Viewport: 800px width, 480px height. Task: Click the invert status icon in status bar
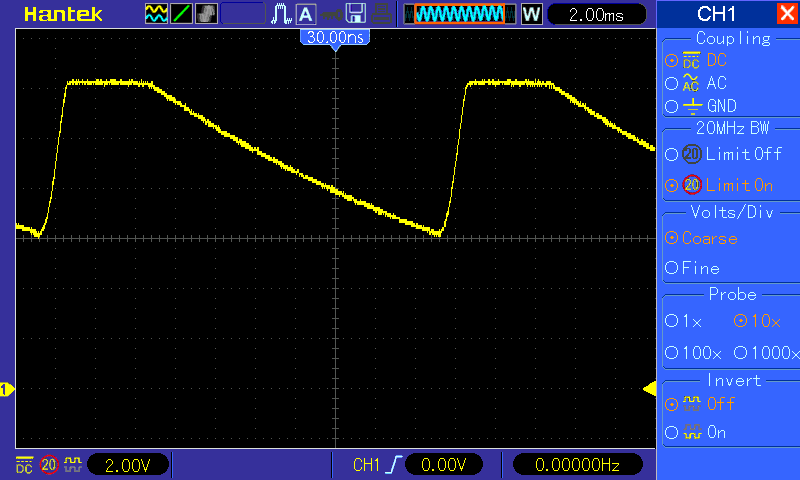pyautogui.click(x=73, y=464)
